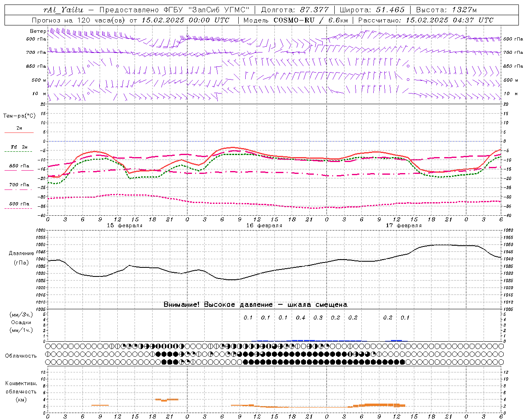
Task: Click the Рассчитано: 15.02.2025 04:37 UTC text
Action: tap(426, 20)
